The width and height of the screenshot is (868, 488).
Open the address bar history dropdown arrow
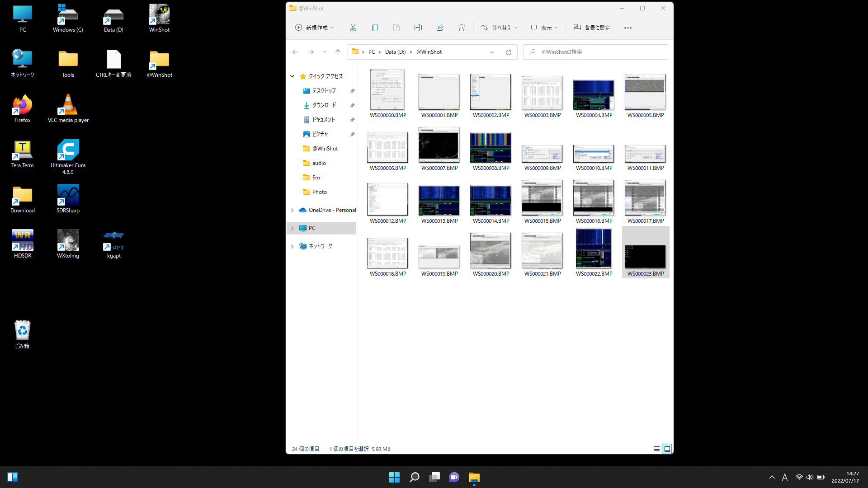492,52
